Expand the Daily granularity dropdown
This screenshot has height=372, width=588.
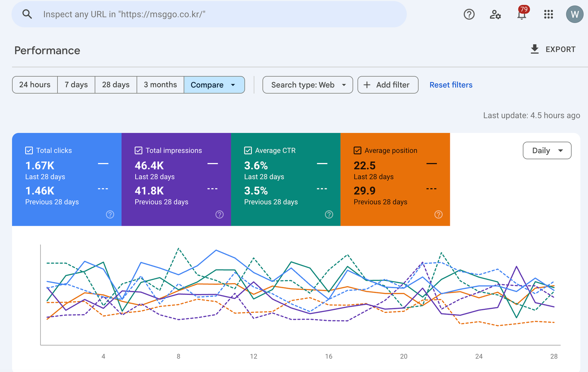click(547, 151)
